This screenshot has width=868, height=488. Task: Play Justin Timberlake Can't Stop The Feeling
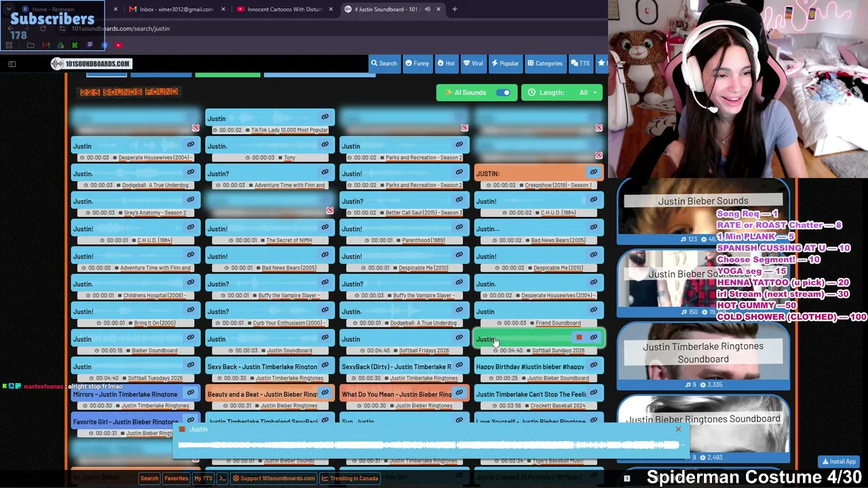click(x=531, y=394)
